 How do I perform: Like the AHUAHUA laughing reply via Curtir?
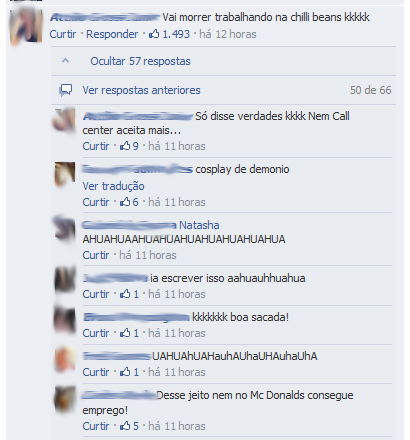[x=96, y=255]
